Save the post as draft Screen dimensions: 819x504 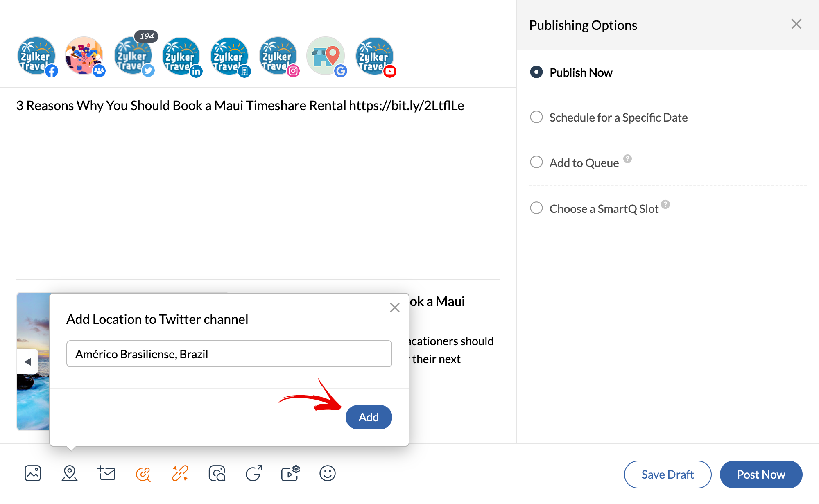pos(667,474)
